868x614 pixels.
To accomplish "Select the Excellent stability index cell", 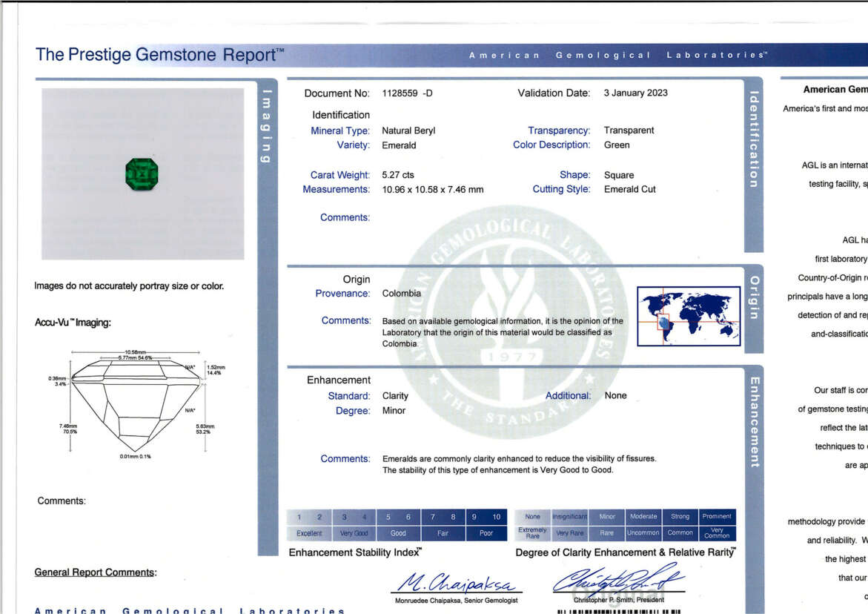I will 309,533.
